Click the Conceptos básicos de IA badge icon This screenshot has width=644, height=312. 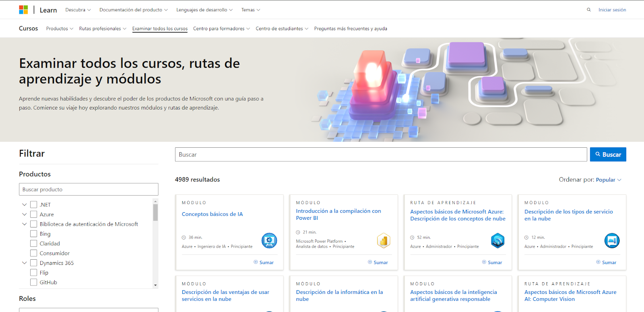click(269, 241)
